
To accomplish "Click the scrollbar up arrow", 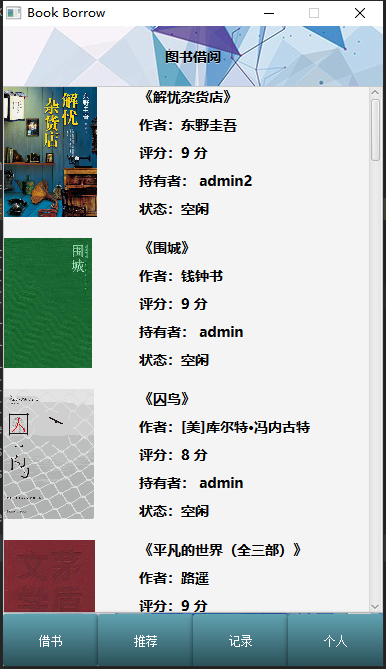I will [375, 92].
